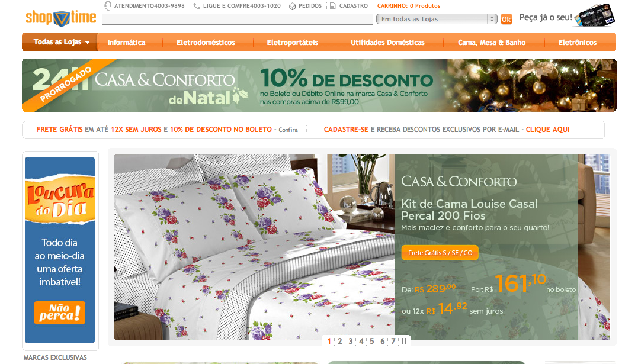Click the Frete Grátis 12x sem juros promo
The width and height of the screenshot is (638, 364).
tap(154, 130)
